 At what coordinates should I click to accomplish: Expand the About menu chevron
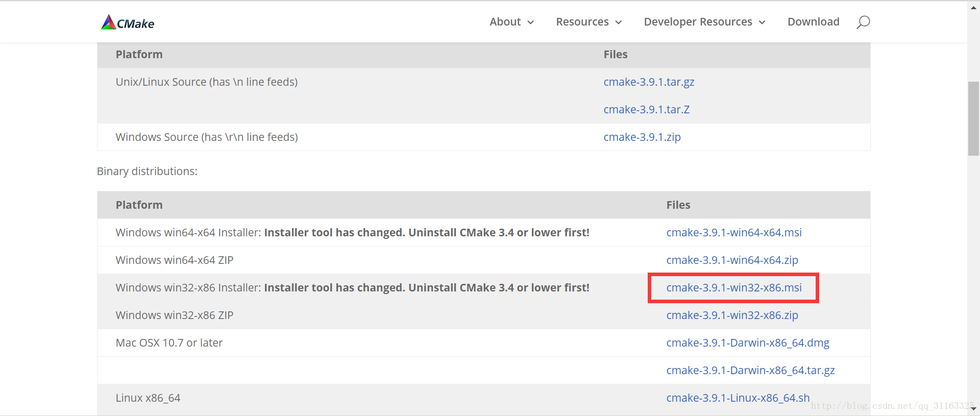[531, 22]
